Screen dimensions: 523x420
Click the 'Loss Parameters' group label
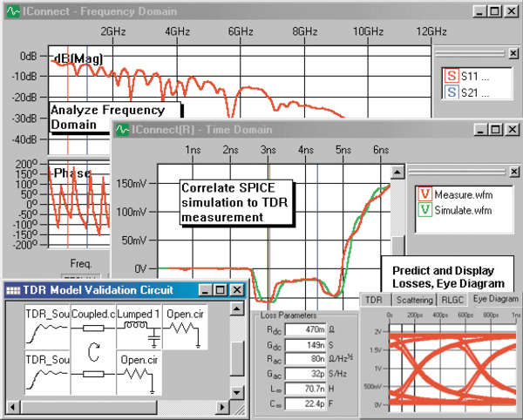(289, 315)
